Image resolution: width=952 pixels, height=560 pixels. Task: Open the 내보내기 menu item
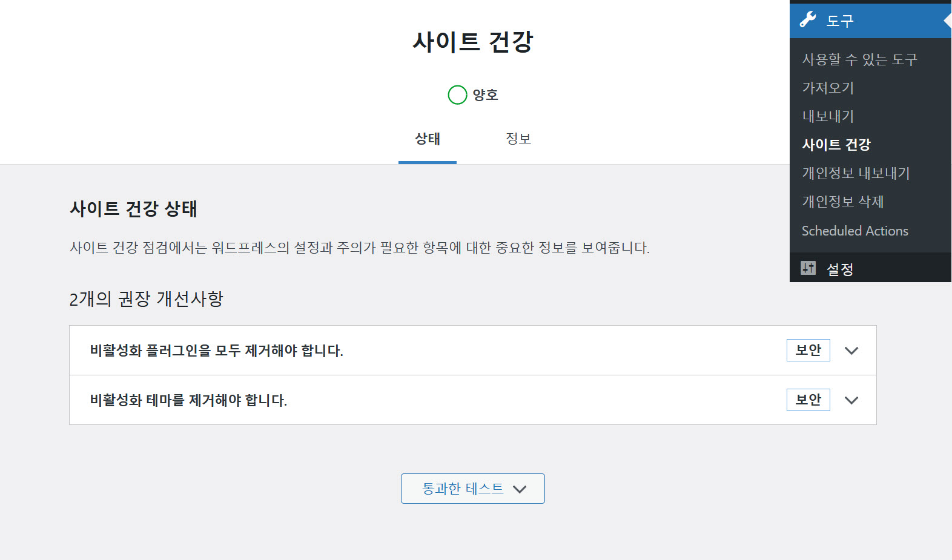pos(828,116)
